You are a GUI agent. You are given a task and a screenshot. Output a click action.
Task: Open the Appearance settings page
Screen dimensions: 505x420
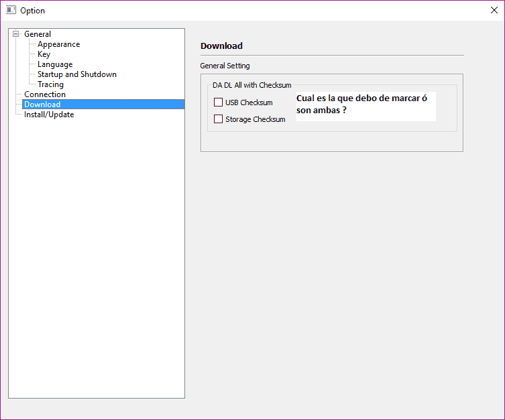tap(58, 44)
